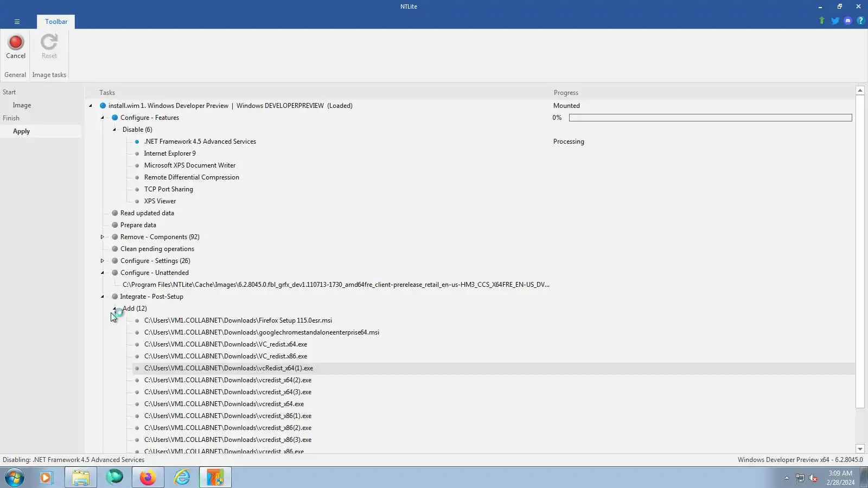Select the vcredist_x86(3).exe entry
The height and width of the screenshot is (488, 868).
(228, 440)
